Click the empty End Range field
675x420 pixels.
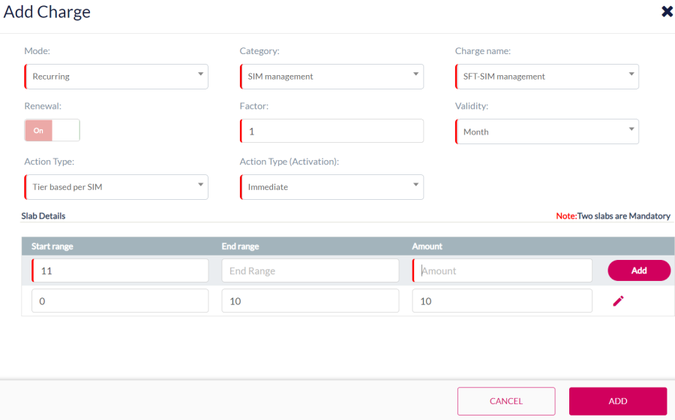pos(310,270)
